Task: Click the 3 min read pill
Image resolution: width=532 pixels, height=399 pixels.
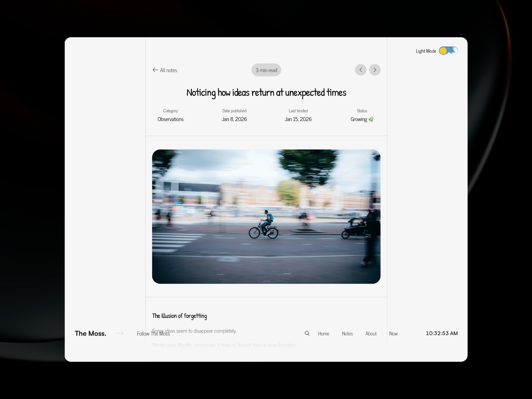Action: (266, 70)
